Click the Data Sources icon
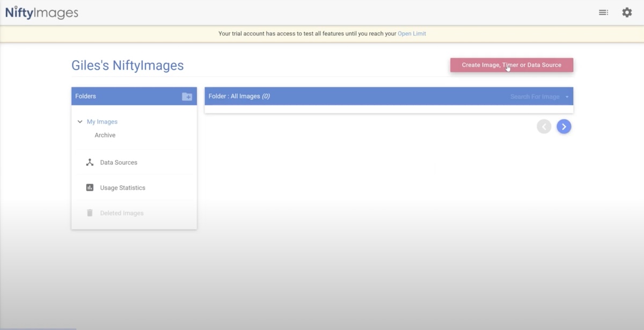Viewport: 644px width, 330px height. pyautogui.click(x=90, y=163)
